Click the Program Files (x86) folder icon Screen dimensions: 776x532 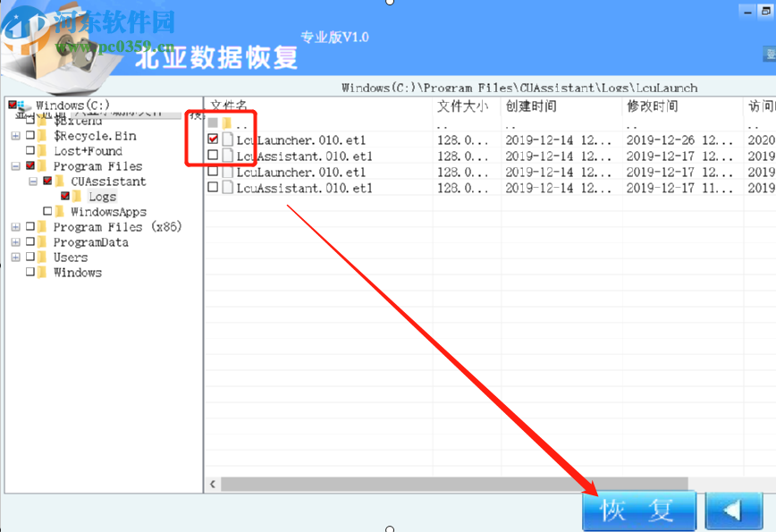(43, 227)
